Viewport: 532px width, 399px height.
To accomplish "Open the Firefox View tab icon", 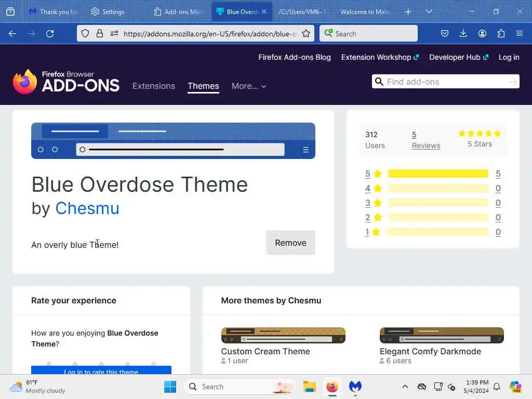I will [x=10, y=12].
